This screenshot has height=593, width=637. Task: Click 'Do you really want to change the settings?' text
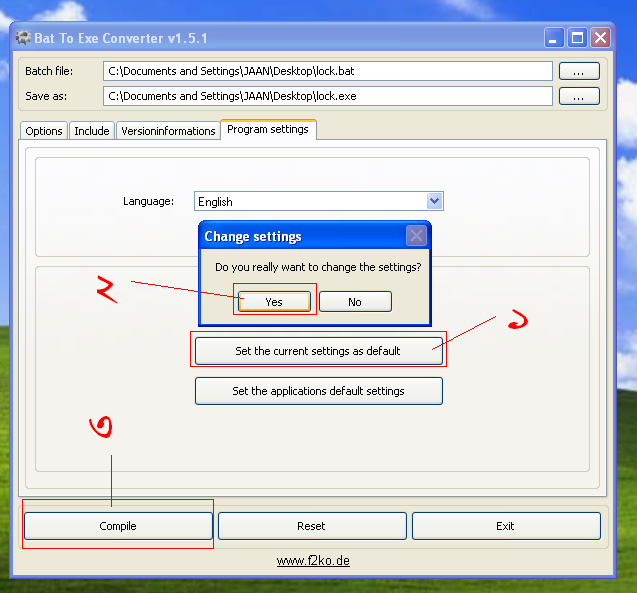(318, 267)
